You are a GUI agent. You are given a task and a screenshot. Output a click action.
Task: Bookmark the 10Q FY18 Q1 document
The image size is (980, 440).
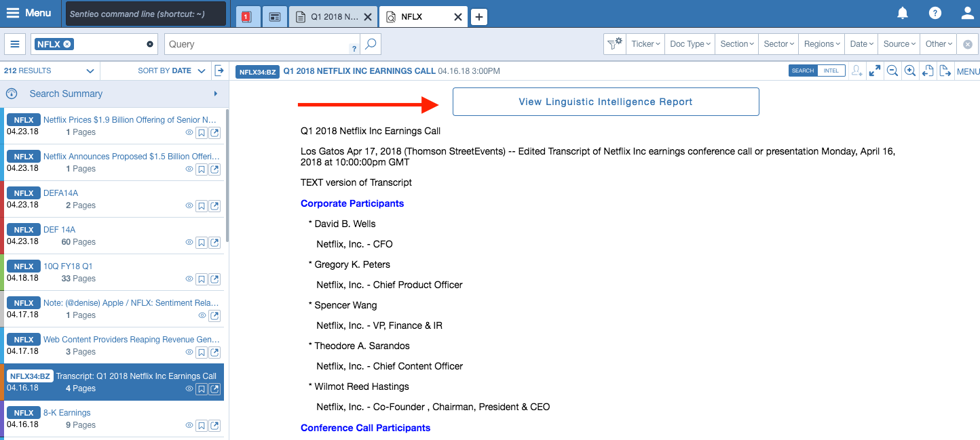pyautogui.click(x=202, y=279)
